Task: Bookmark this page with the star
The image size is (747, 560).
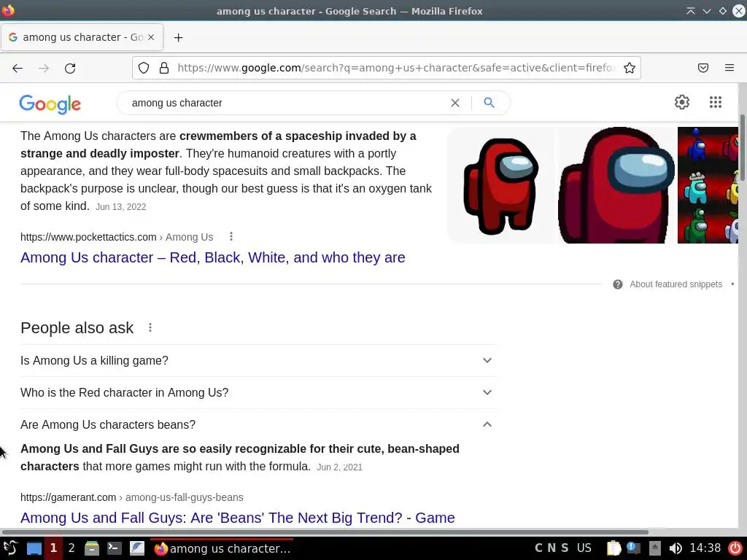Action: (x=630, y=68)
